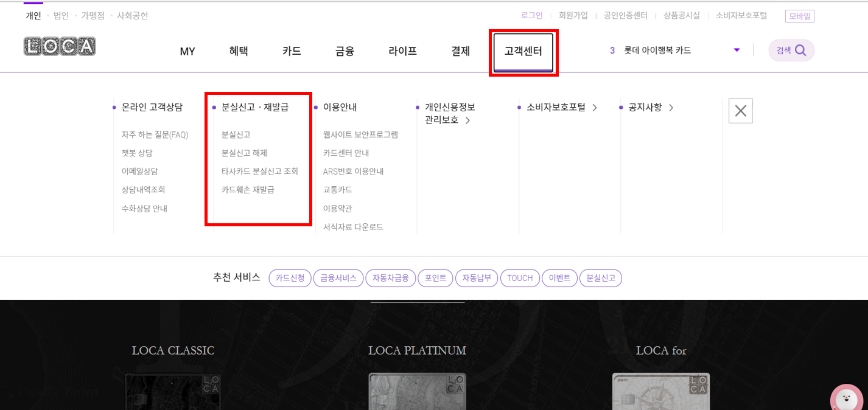Click the LOCA CLASSIC title

pyautogui.click(x=173, y=350)
